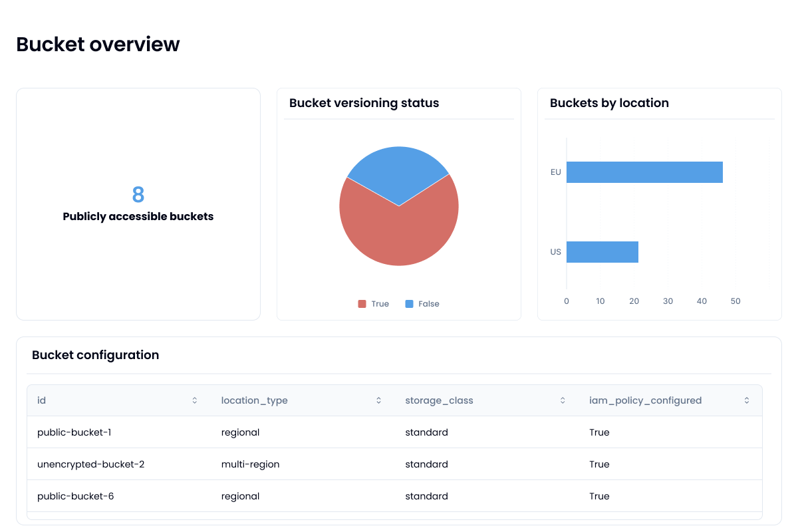The width and height of the screenshot is (798, 532).
Task: Open the Bucket versioning status panel header
Action: tap(364, 103)
